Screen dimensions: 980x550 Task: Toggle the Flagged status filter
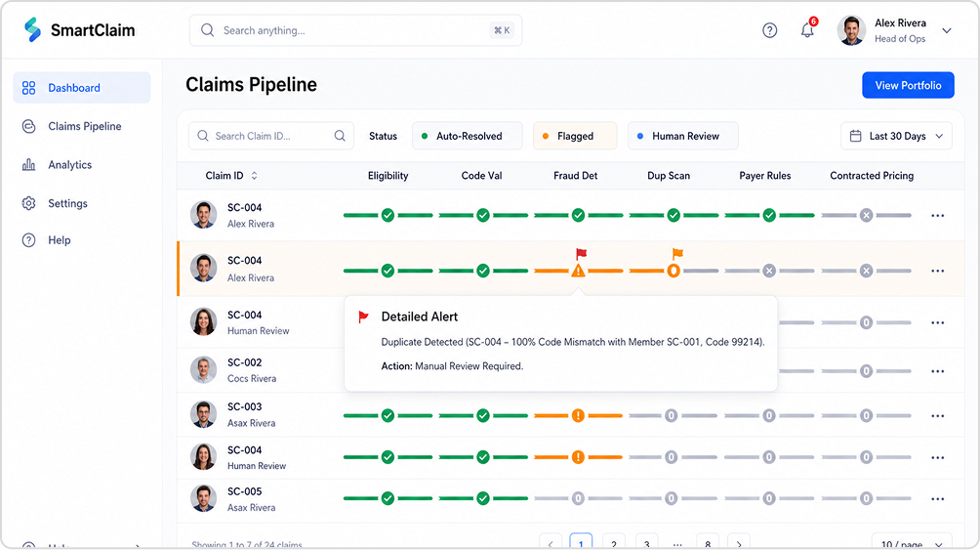point(575,136)
